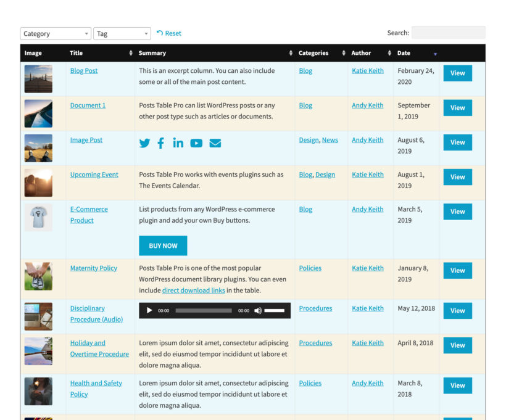
Task: Click the YouTube icon in Image Post summary
Action: click(196, 143)
